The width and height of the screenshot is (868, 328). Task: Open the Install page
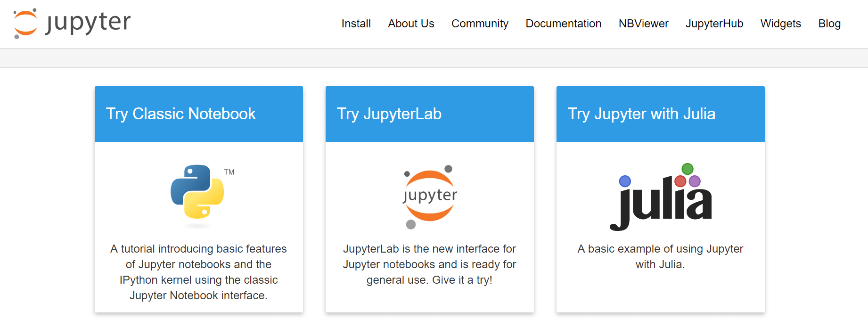click(x=356, y=24)
